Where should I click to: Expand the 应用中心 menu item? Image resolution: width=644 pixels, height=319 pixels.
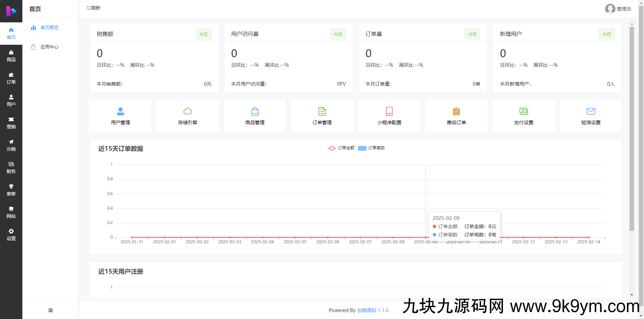pyautogui.click(x=49, y=47)
